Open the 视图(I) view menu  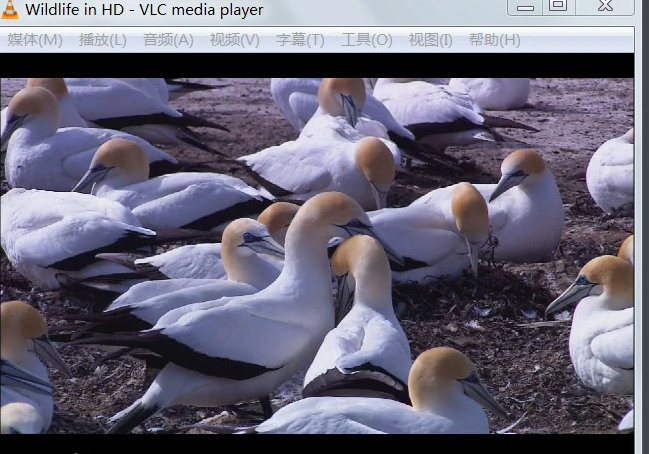[430, 40]
